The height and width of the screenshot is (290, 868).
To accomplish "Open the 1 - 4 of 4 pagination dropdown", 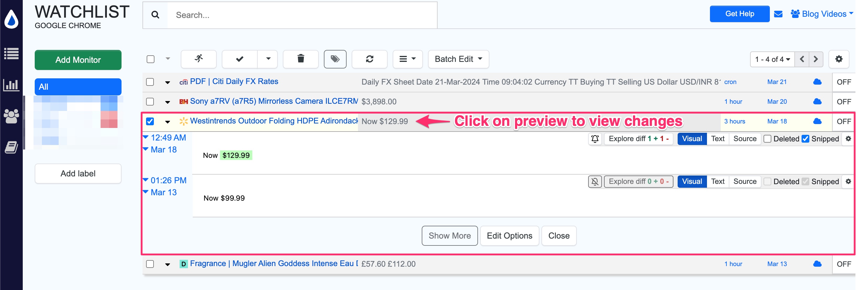I will click(772, 59).
